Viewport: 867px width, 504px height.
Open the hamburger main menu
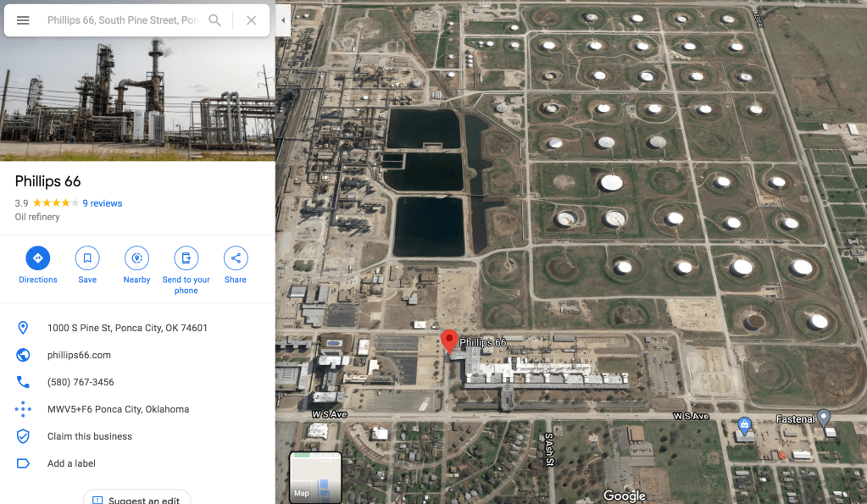point(23,20)
